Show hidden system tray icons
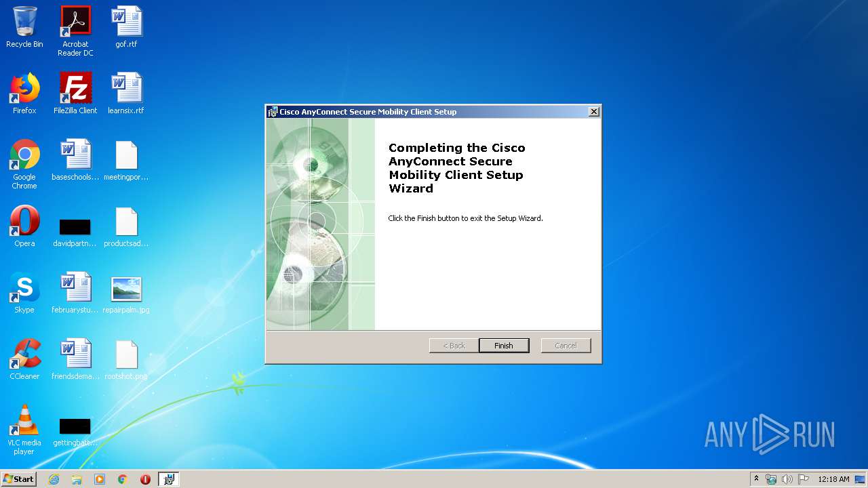Viewport: 868px width, 488px height. [x=756, y=479]
